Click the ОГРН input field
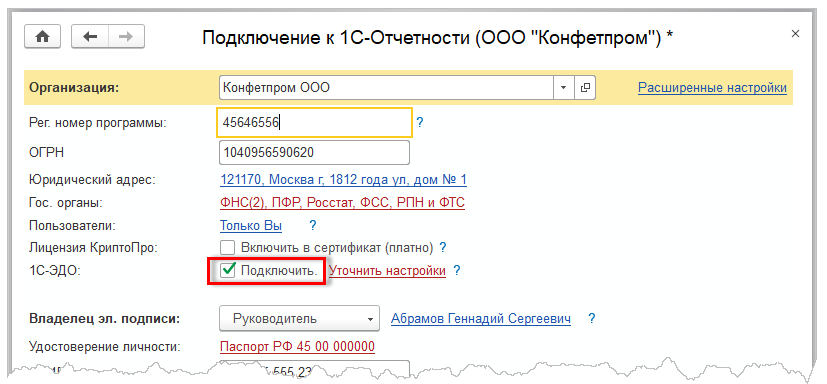Screen dimensions: 827x384 (x=314, y=152)
